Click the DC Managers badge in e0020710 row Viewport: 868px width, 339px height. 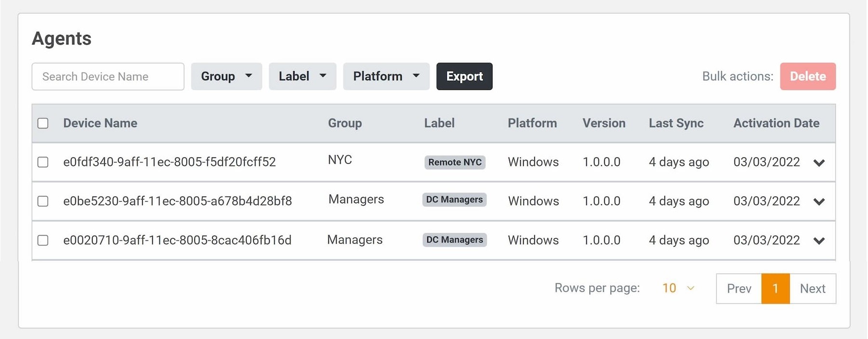pyautogui.click(x=455, y=240)
